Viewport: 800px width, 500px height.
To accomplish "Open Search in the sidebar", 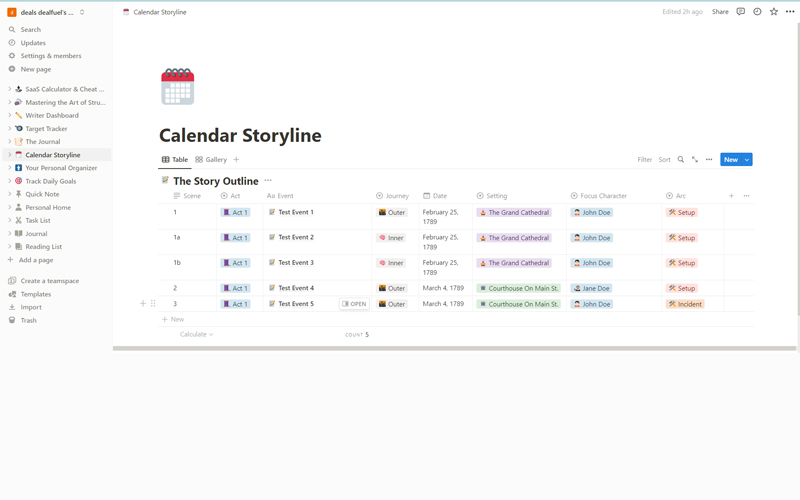I will (x=31, y=30).
